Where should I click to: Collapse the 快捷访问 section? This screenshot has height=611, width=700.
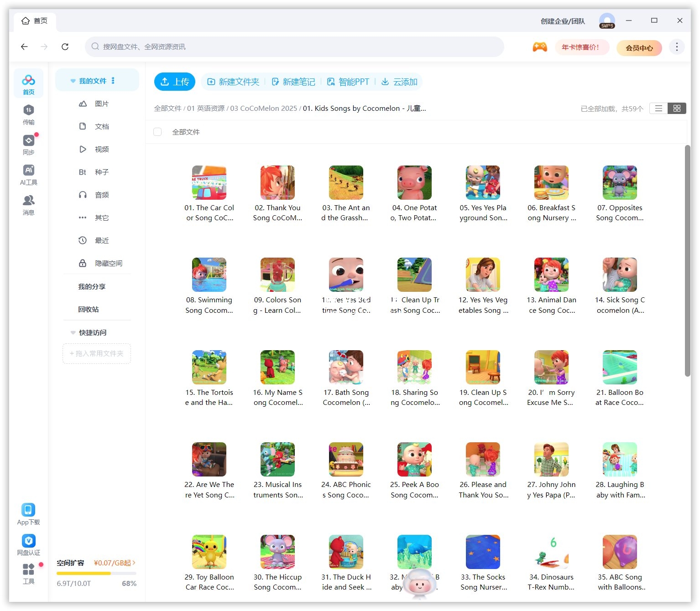click(73, 332)
